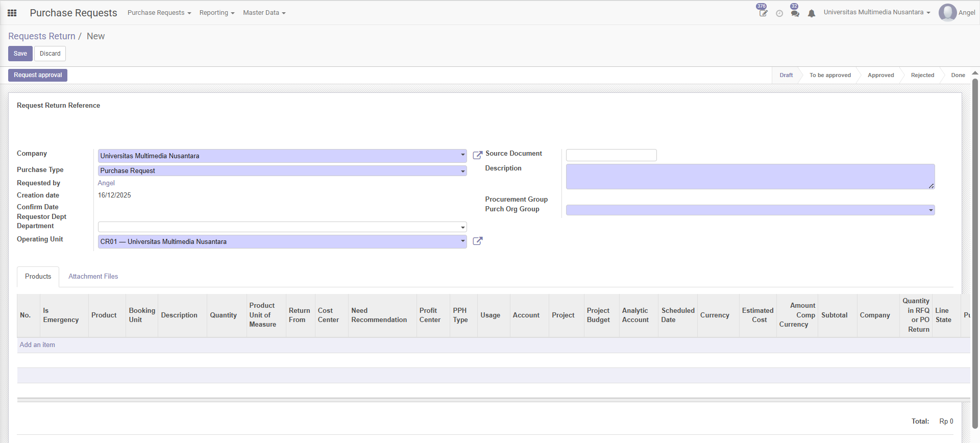Click the Return From column header
Screen dimensions: 980x443
click(300, 315)
